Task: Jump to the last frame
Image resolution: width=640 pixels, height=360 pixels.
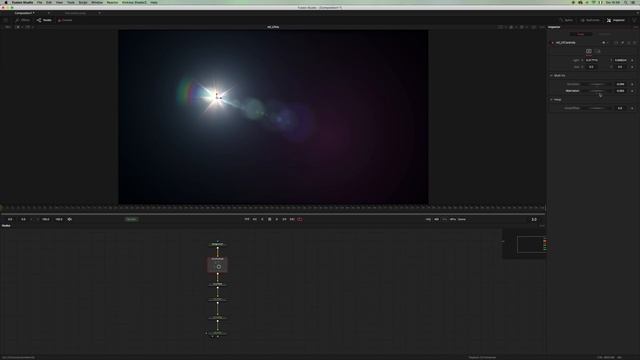Action: coord(292,220)
